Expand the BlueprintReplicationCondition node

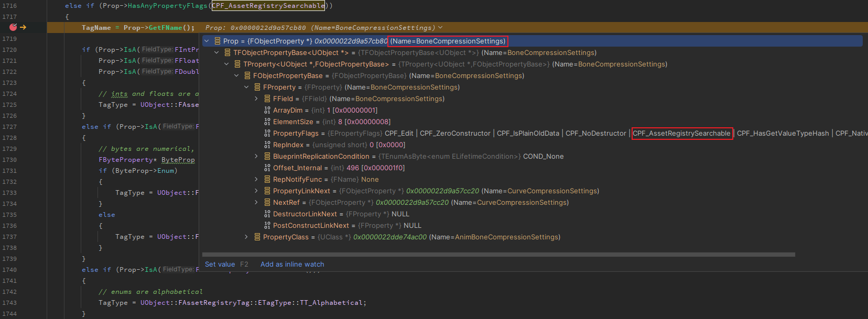pos(256,156)
